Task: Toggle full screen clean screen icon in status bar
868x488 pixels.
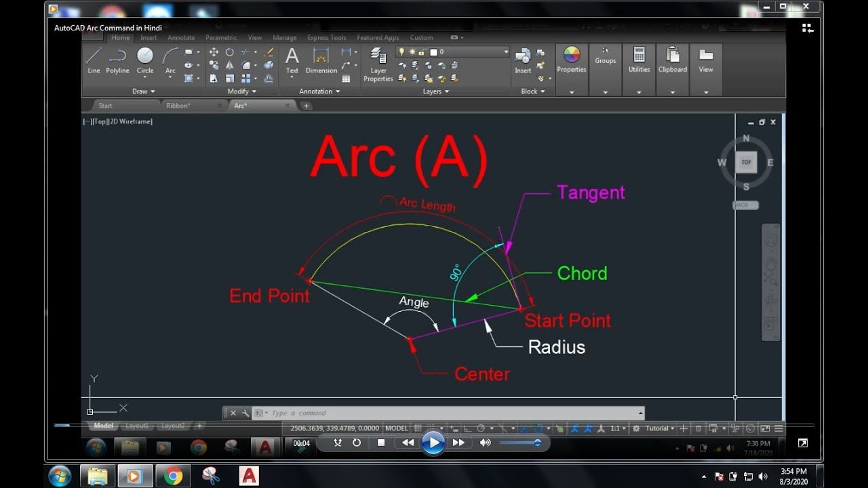Action: click(765, 428)
